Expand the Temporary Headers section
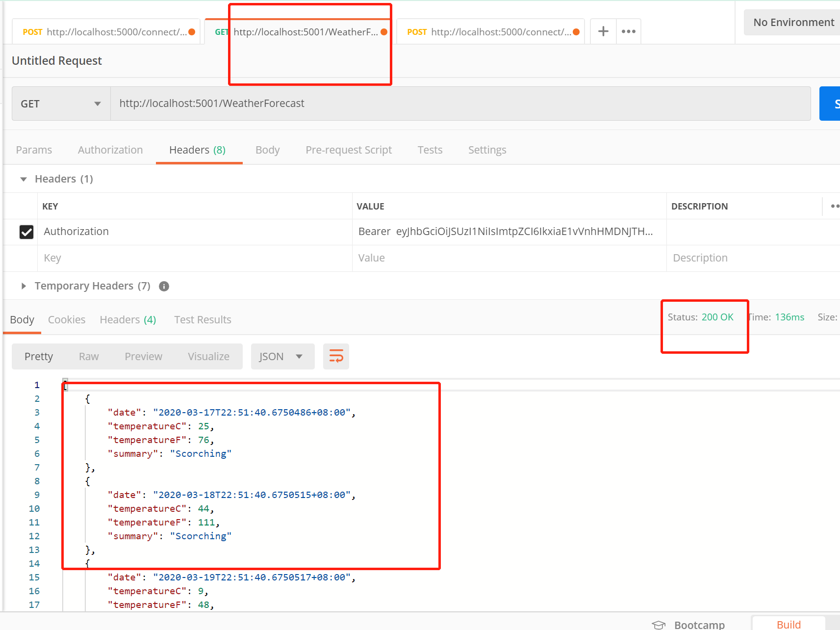 [23, 286]
